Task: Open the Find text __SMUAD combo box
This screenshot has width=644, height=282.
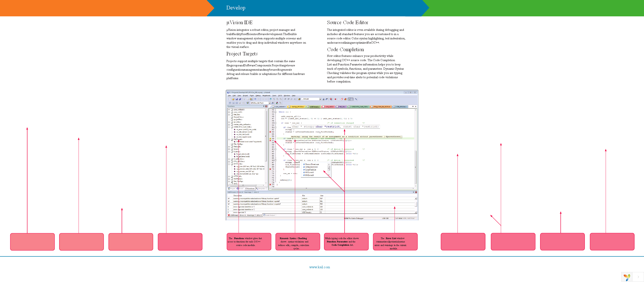Action: click(x=311, y=99)
